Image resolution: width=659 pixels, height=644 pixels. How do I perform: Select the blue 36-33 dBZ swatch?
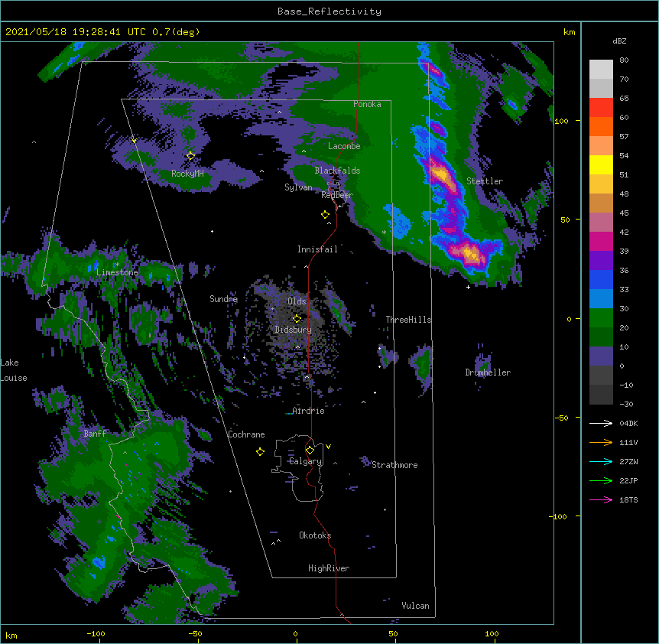pos(601,279)
